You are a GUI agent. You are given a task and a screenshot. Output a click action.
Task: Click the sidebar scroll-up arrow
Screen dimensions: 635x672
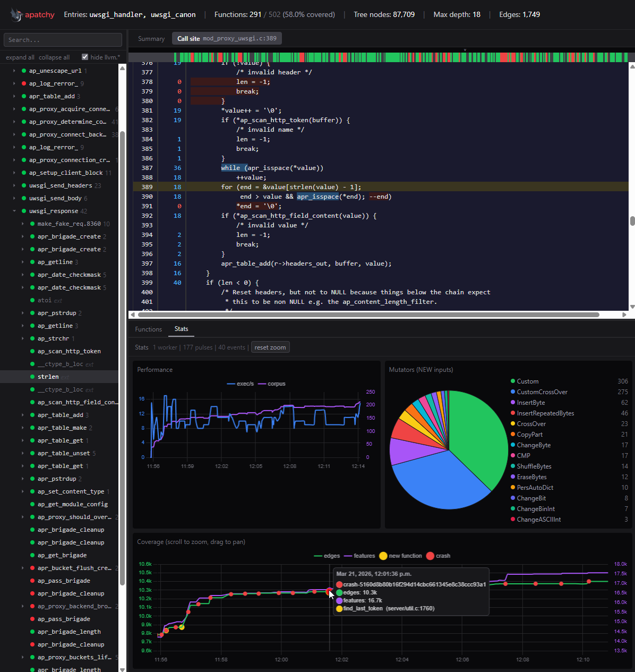122,68
